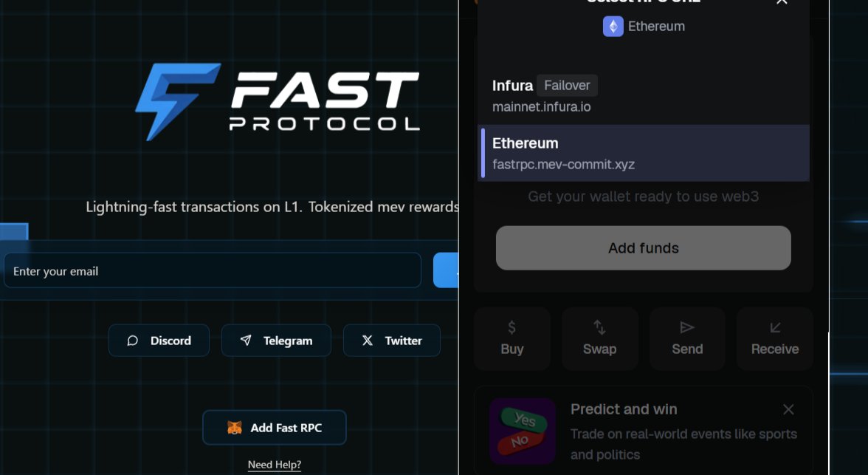Click the Failover tag next to Infura
Screen dimensions: 868x475
click(567, 86)
